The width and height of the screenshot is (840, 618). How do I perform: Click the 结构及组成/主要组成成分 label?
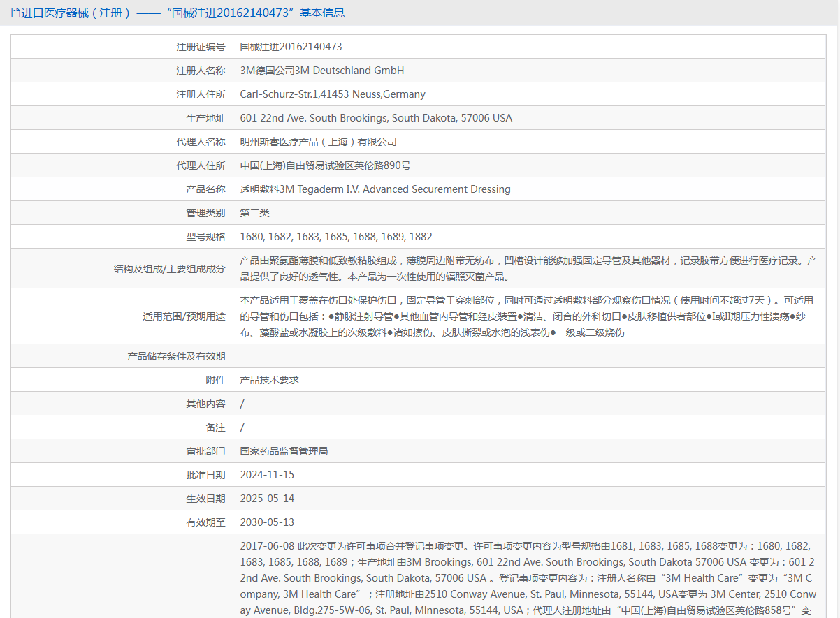170,269
